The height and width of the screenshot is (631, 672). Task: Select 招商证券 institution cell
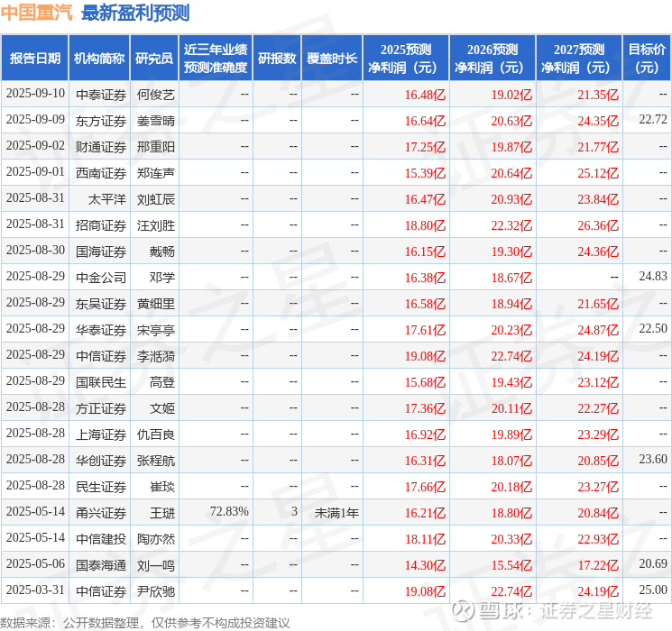(101, 225)
